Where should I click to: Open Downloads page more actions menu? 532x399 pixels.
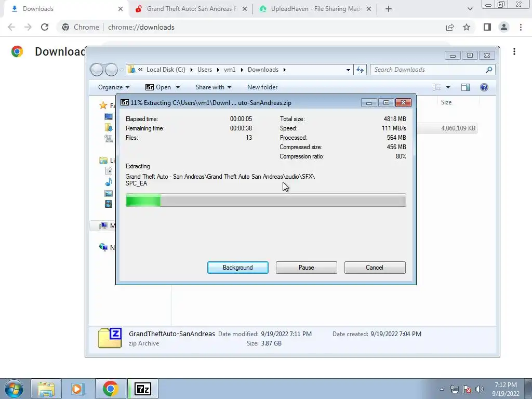514,51
